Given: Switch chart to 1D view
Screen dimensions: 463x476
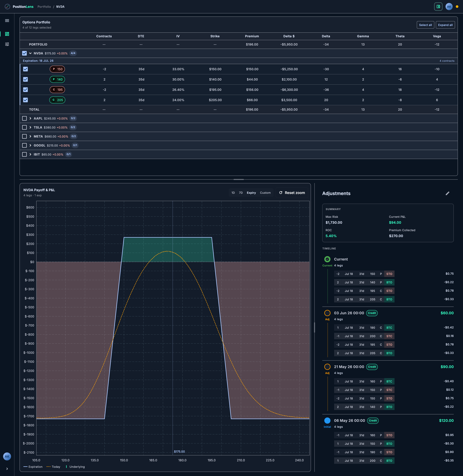Looking at the screenshot, I should pyautogui.click(x=233, y=193).
